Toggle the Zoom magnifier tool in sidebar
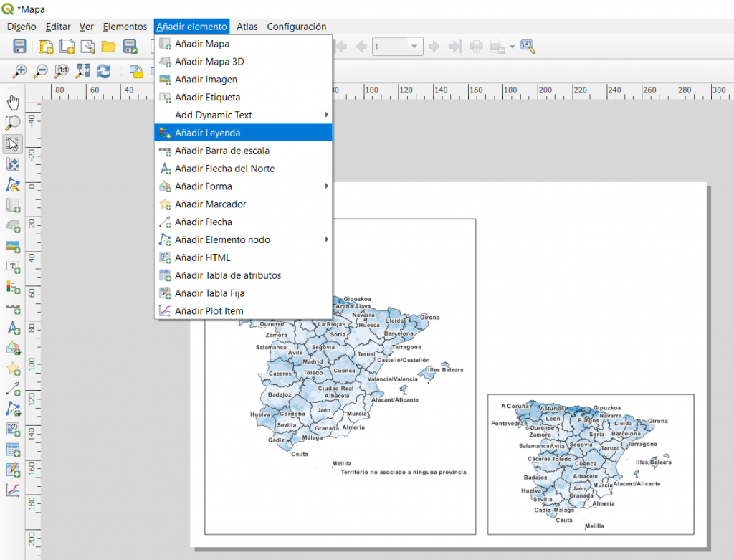 (13, 123)
